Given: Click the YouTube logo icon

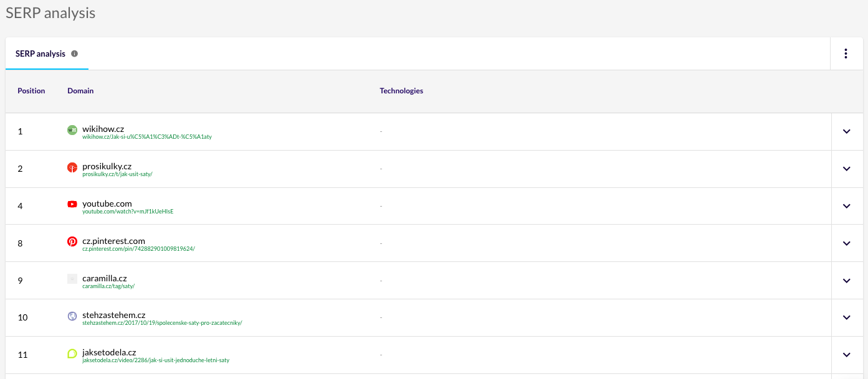Looking at the screenshot, I should 72,204.
